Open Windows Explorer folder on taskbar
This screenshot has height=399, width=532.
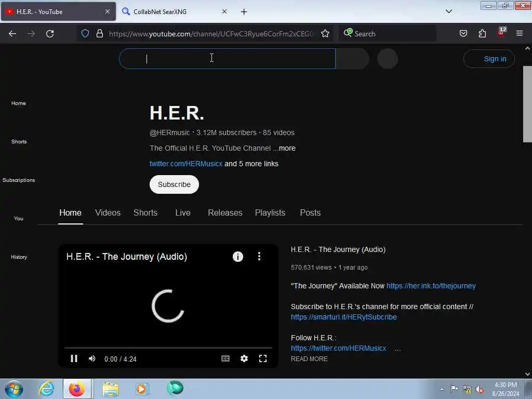111,389
